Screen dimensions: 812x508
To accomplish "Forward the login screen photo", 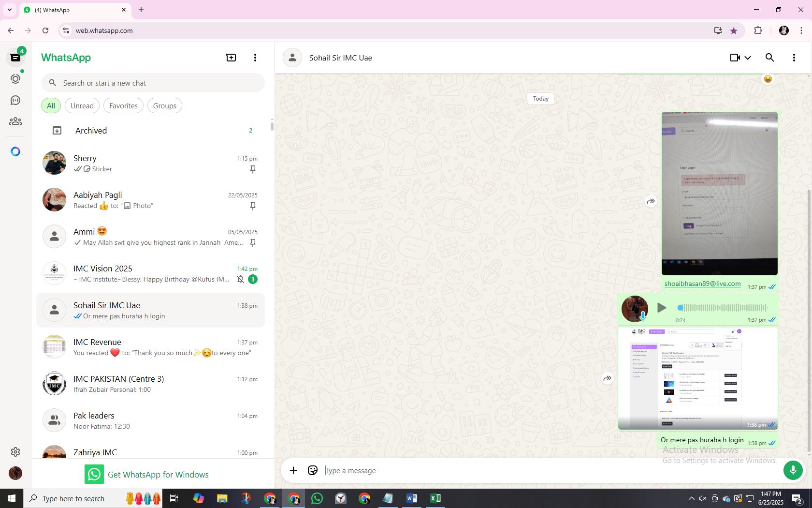I will coord(651,201).
